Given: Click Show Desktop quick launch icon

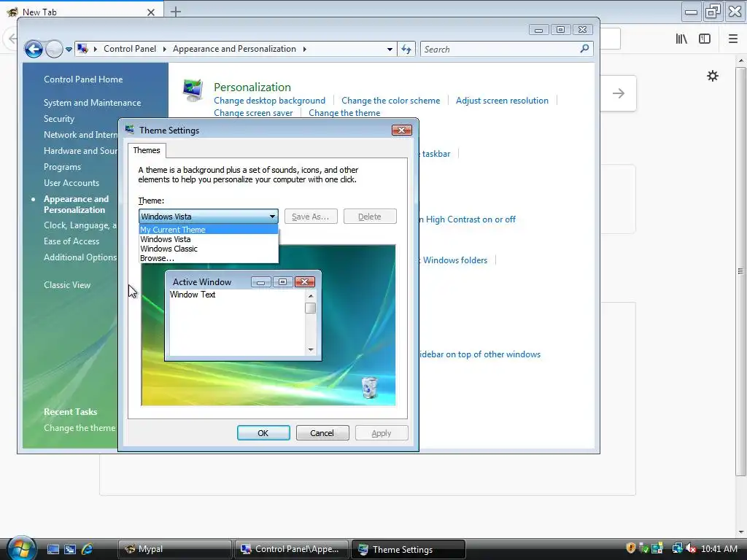Looking at the screenshot, I should pyautogui.click(x=53, y=549).
